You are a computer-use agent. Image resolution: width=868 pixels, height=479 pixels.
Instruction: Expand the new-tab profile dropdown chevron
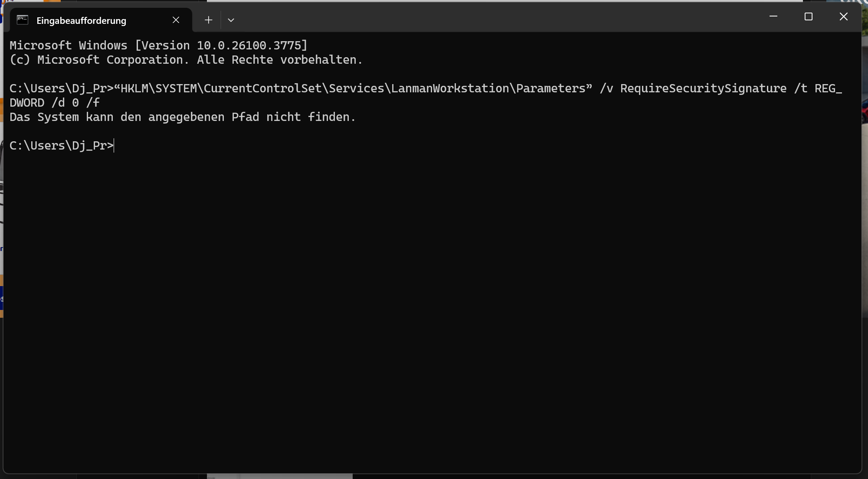point(231,20)
